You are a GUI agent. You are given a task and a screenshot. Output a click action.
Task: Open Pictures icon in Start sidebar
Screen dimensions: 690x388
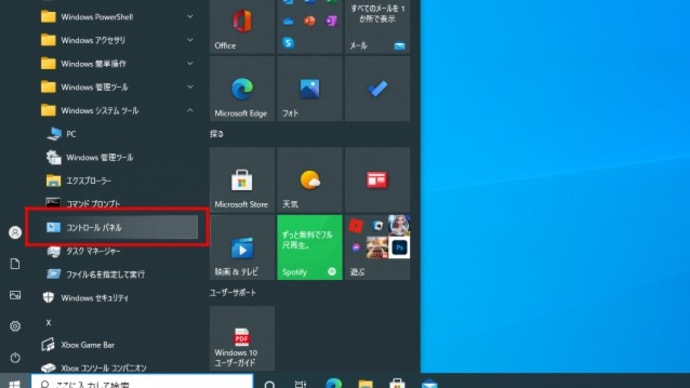pyautogui.click(x=15, y=295)
